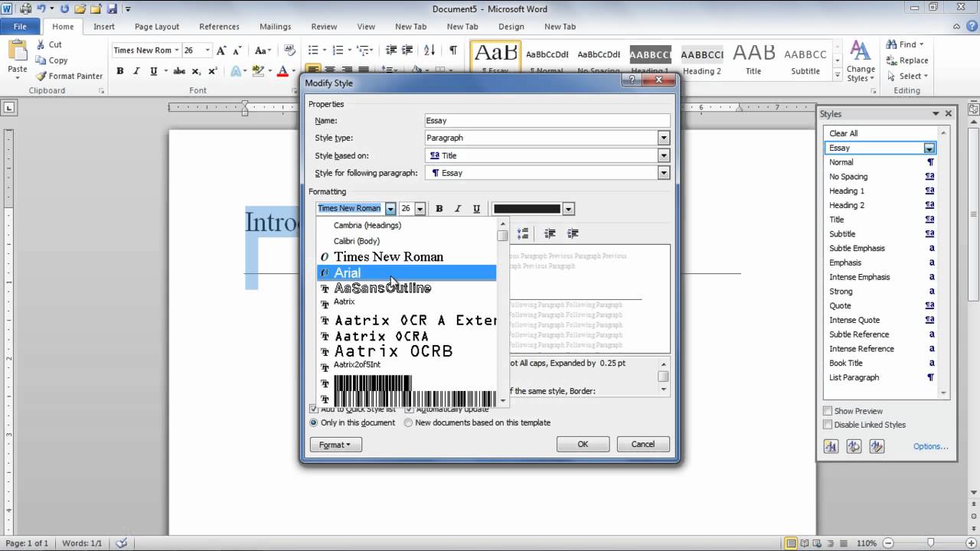Click Decrease Indent icon in the ribbon

pos(391,51)
